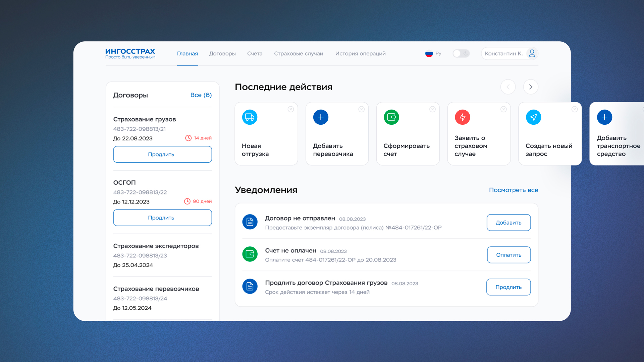Dismiss the Новая отгрузка action card
The height and width of the screenshot is (362, 644).
[291, 109]
